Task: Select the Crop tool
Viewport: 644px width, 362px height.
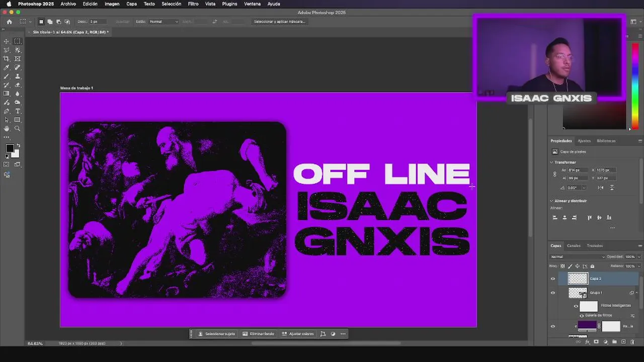Action: [x=7, y=59]
